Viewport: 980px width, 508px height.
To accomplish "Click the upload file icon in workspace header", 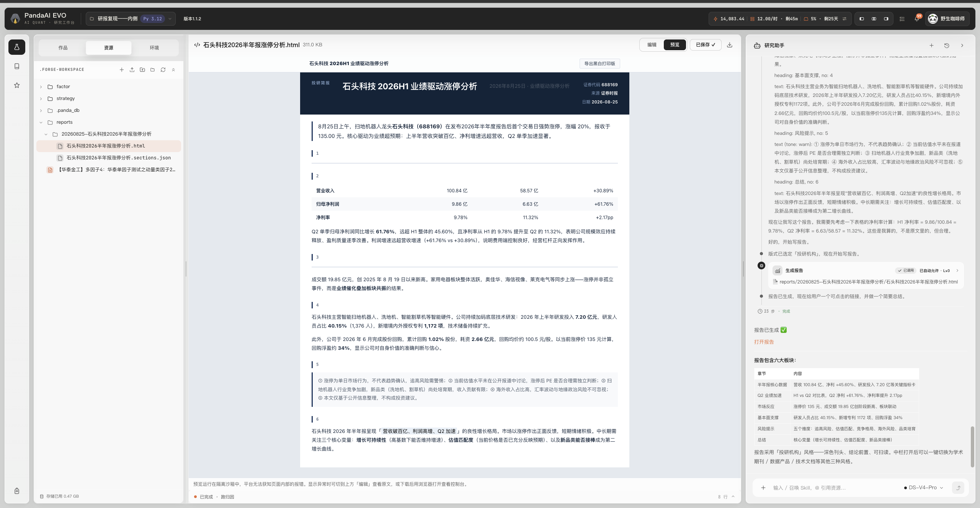I will coord(132,70).
